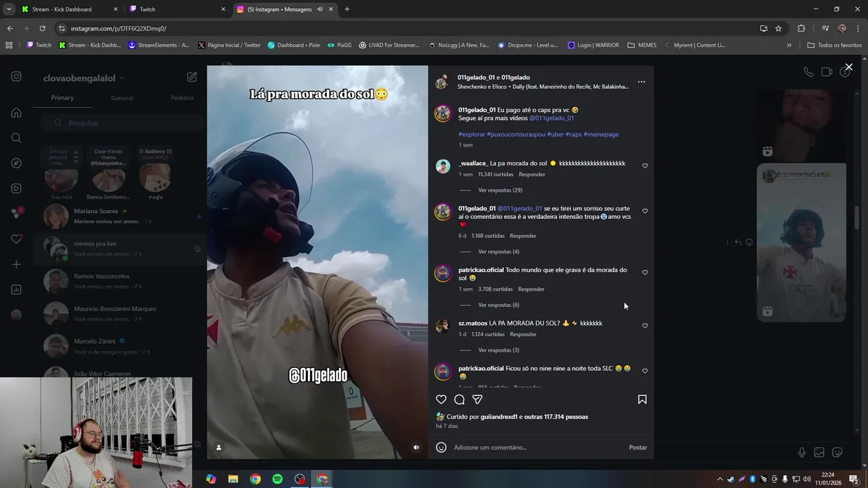The height and width of the screenshot is (488, 868).
Task: Compose new message pencil icon
Action: 192,77
